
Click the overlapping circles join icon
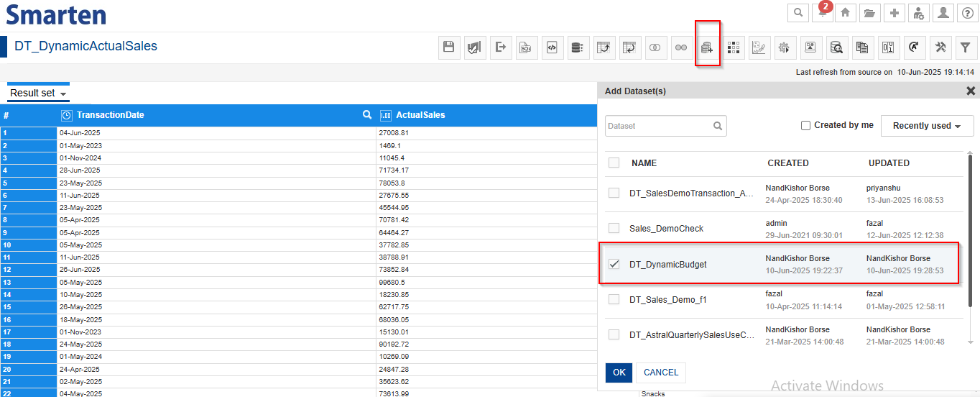pos(655,47)
